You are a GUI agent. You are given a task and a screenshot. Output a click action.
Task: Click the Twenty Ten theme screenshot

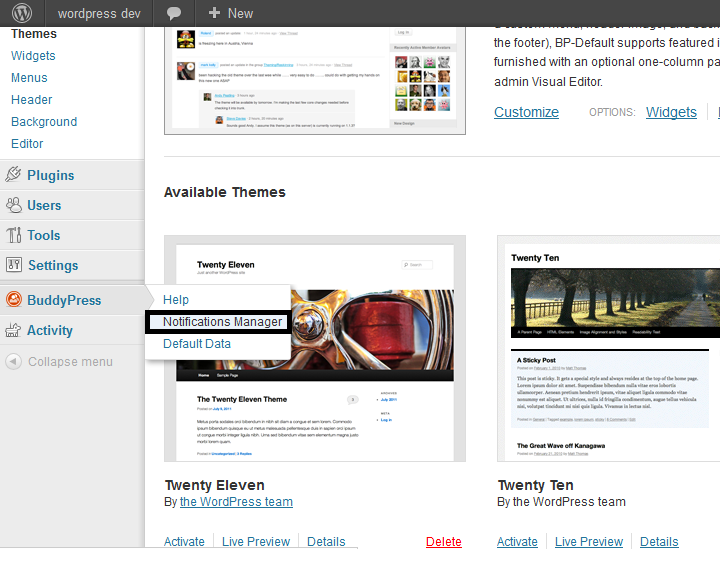click(608, 349)
